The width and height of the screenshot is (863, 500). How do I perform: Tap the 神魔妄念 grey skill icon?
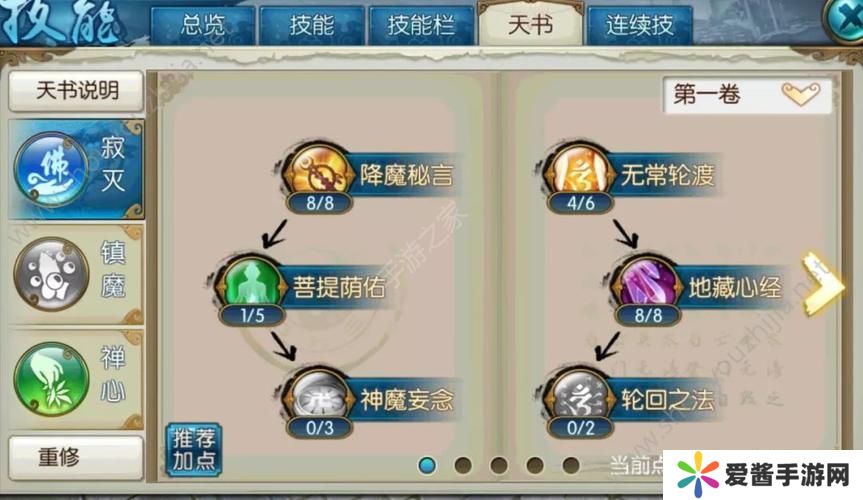(318, 396)
